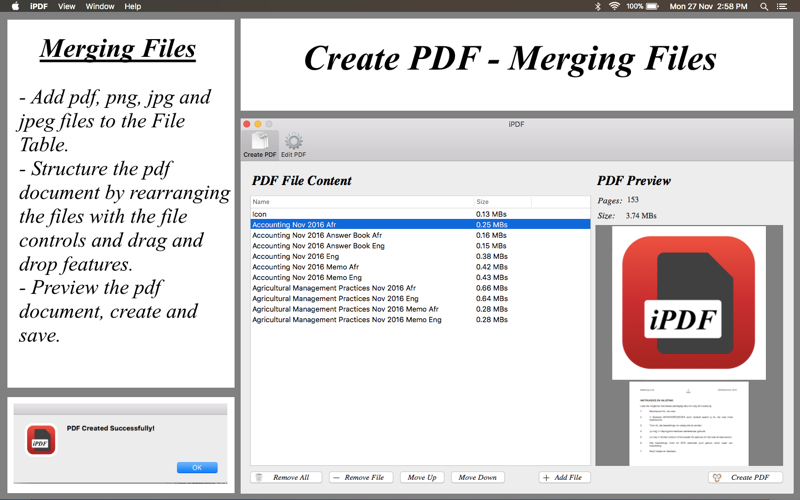The image size is (800, 500).
Task: Click the second preview page thumbnail
Action: point(689,423)
